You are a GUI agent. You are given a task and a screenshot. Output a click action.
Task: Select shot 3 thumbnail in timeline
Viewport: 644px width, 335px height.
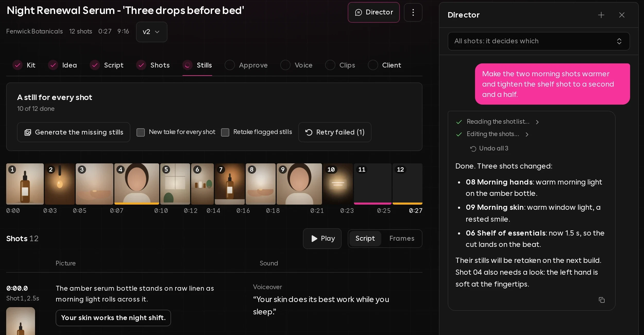click(95, 184)
